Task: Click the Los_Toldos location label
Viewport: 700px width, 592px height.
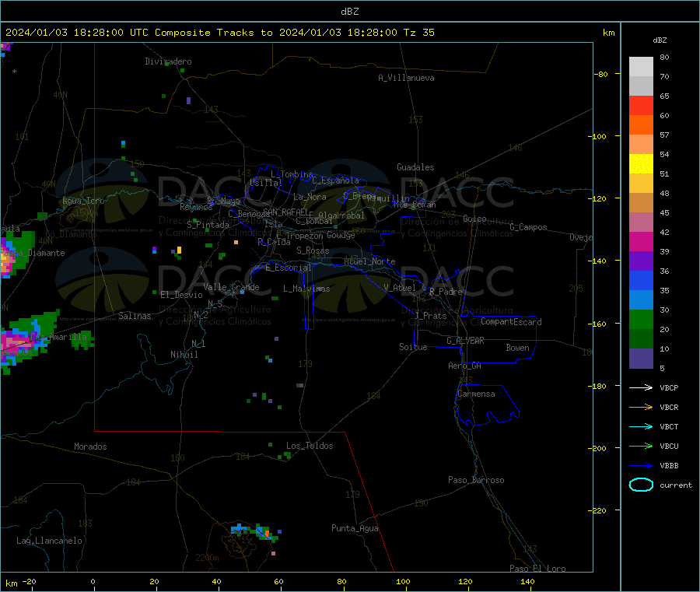Action: [310, 446]
